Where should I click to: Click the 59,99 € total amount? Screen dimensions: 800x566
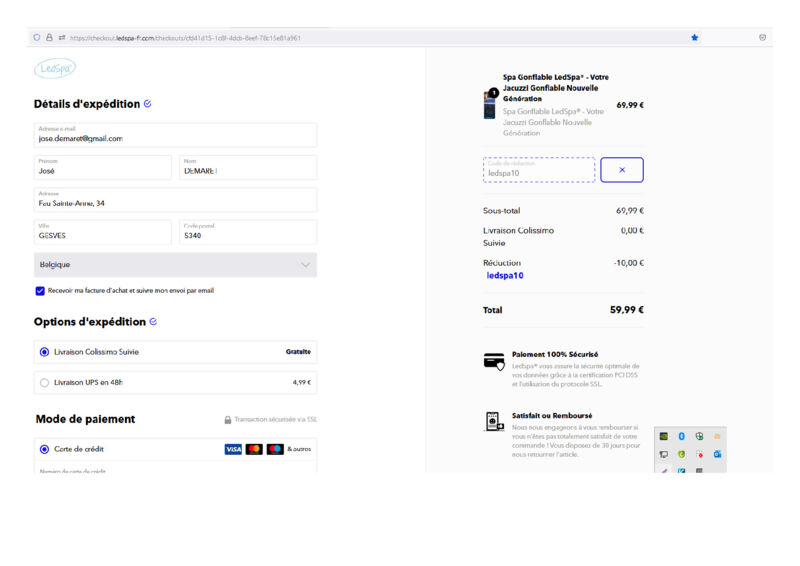[x=627, y=310]
